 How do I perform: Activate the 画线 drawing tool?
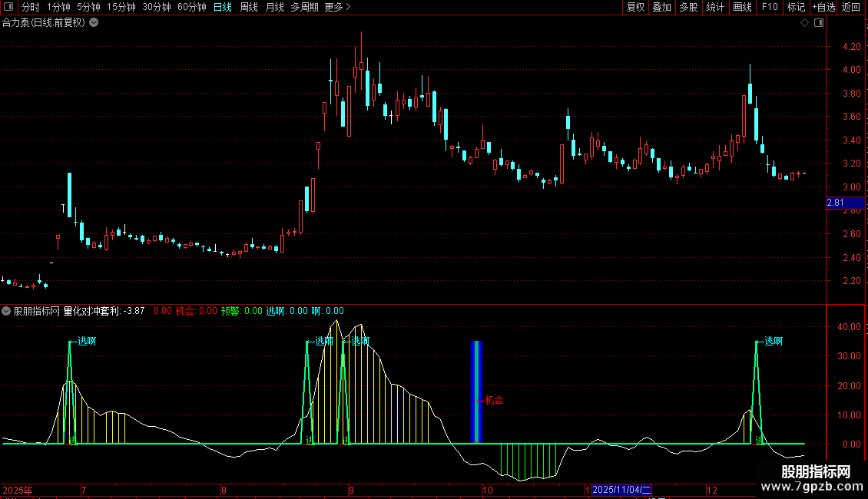(x=742, y=7)
